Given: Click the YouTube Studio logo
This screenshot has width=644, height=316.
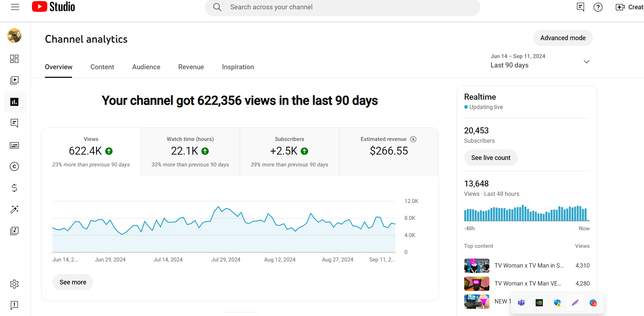Looking at the screenshot, I should click(53, 7).
